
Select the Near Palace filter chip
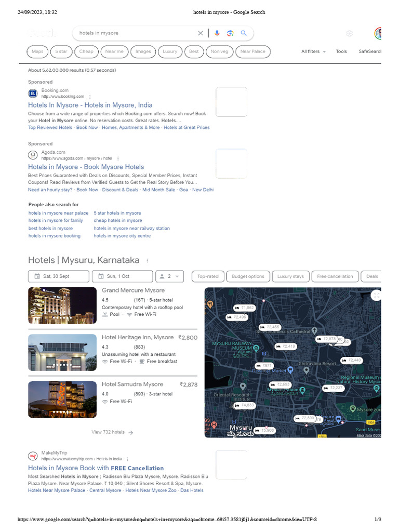pos(253,51)
